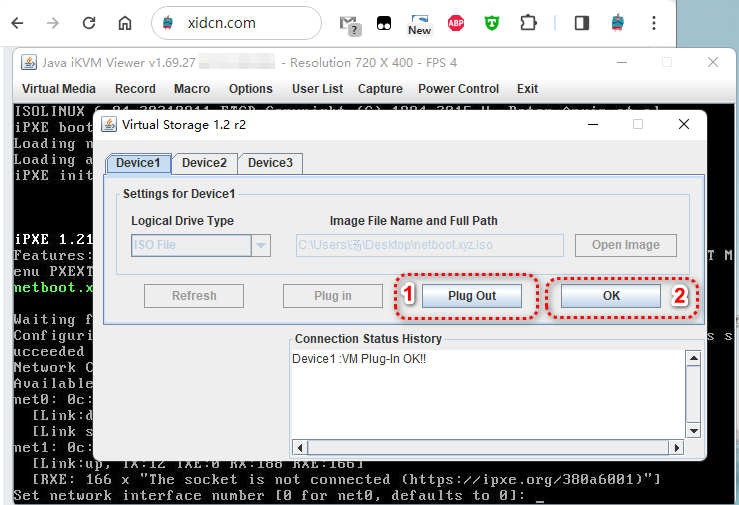This screenshot has height=505, width=739.
Task: Open the Chrome three-dot menu
Action: [654, 23]
